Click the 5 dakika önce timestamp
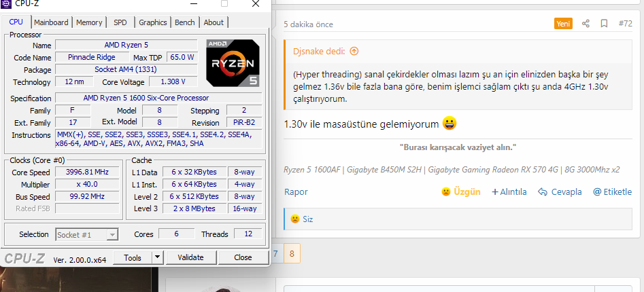The width and height of the screenshot is (644, 292). (x=308, y=24)
